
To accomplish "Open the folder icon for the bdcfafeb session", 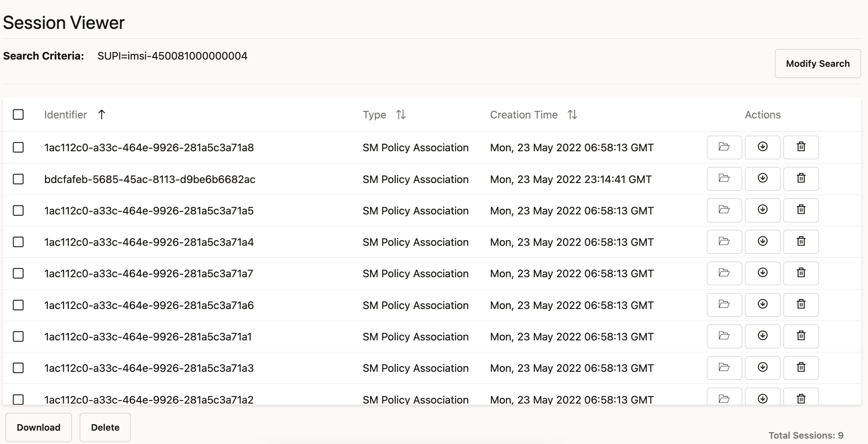I will (x=724, y=179).
